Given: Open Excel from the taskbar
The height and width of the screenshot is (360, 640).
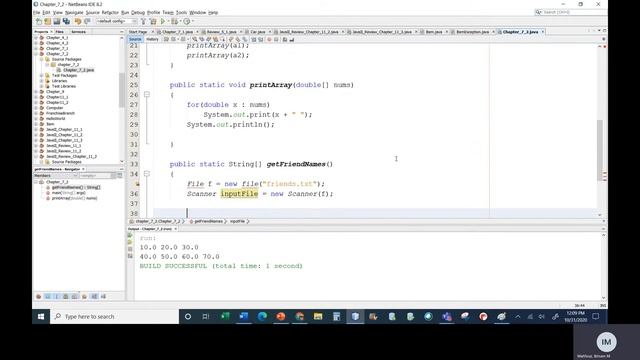Looking at the screenshot, I should click(x=225, y=316).
